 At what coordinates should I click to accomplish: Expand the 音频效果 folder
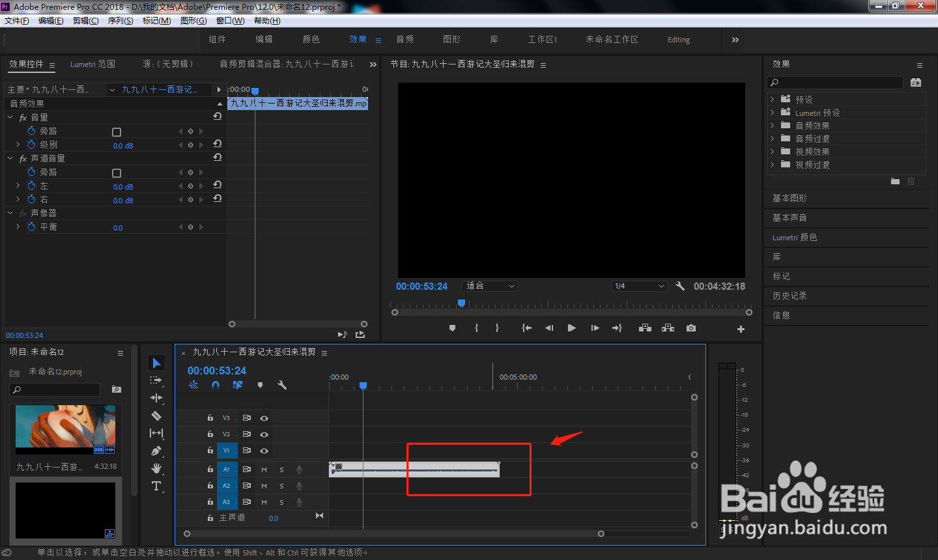(x=773, y=126)
